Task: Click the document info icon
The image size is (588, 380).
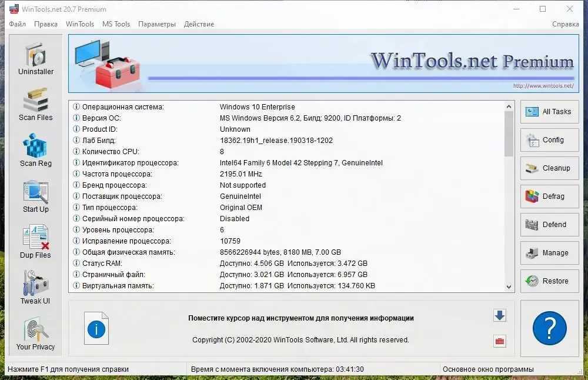Action: (96, 328)
